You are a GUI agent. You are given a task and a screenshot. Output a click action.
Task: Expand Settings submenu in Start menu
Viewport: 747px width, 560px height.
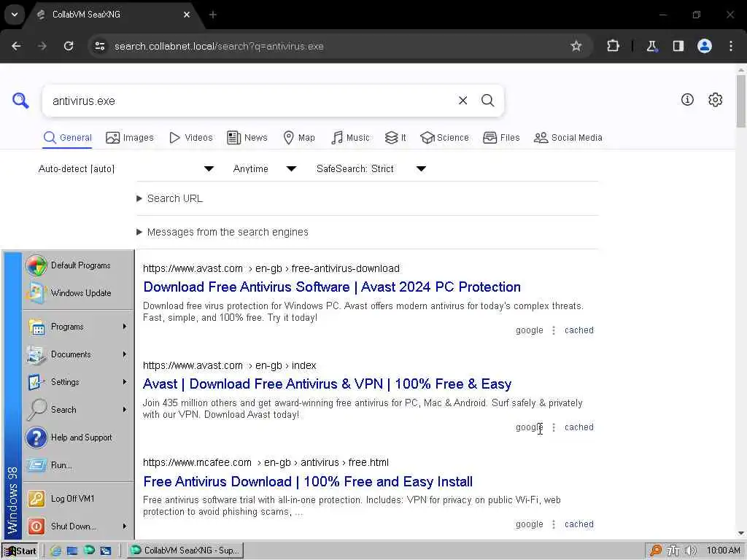(x=78, y=382)
